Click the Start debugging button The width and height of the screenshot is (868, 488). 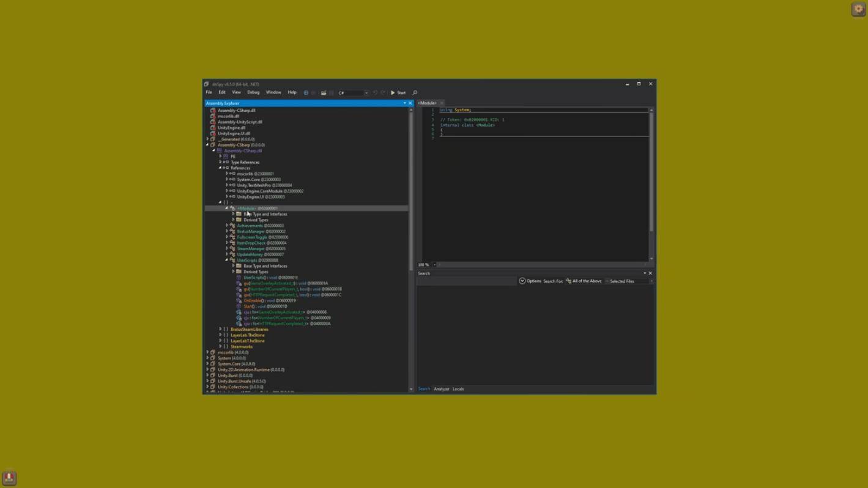tap(398, 93)
